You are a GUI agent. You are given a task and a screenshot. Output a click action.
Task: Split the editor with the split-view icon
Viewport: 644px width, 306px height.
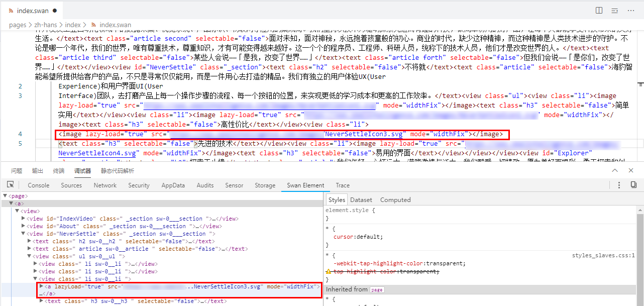point(599,10)
